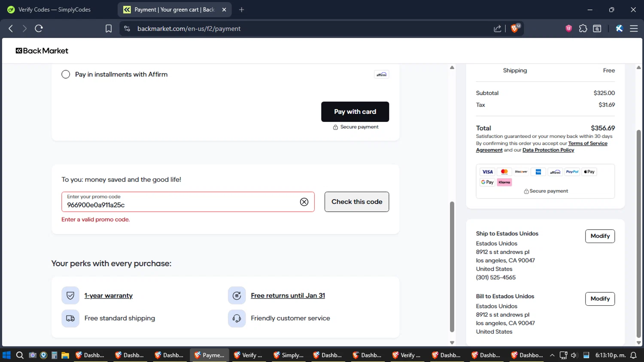Open the browser main menu
Image resolution: width=644 pixels, height=362 pixels.
(x=634, y=28)
